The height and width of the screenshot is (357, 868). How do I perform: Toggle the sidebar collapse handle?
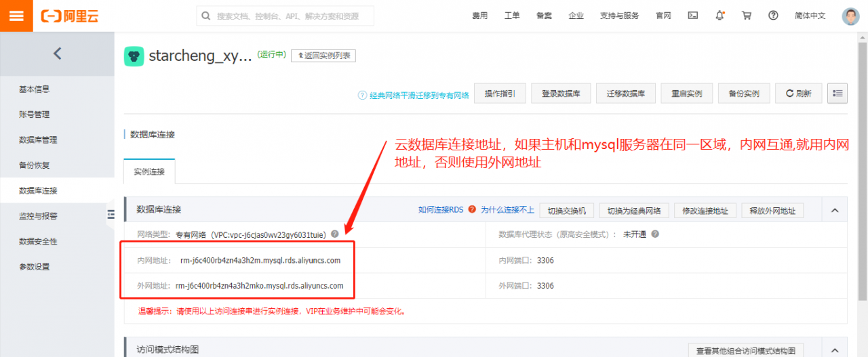click(111, 215)
